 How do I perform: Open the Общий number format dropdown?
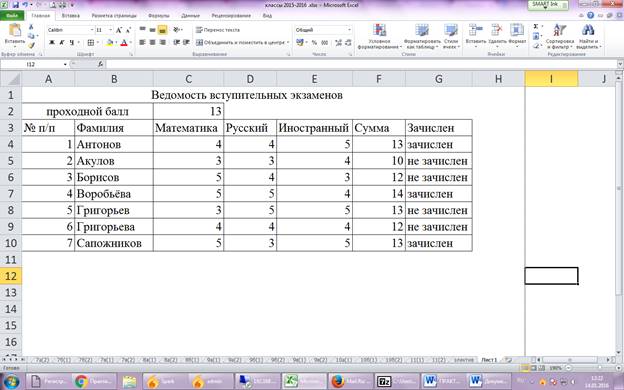click(349, 30)
